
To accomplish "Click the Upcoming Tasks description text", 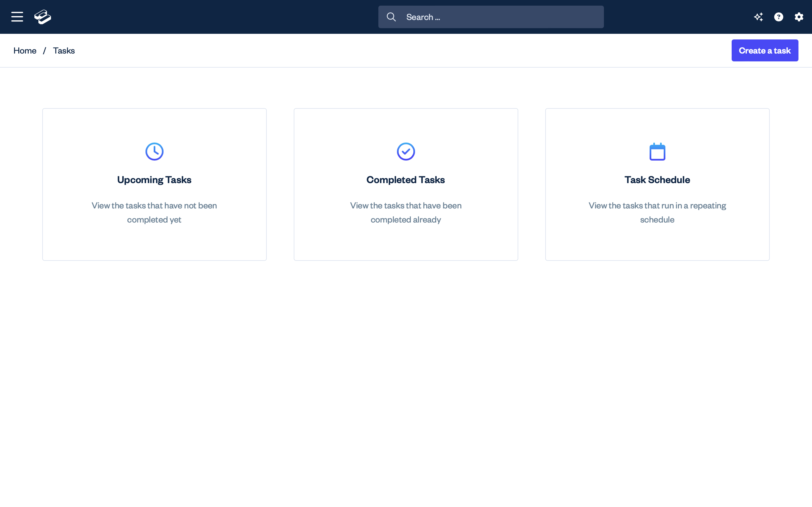I will click(154, 212).
